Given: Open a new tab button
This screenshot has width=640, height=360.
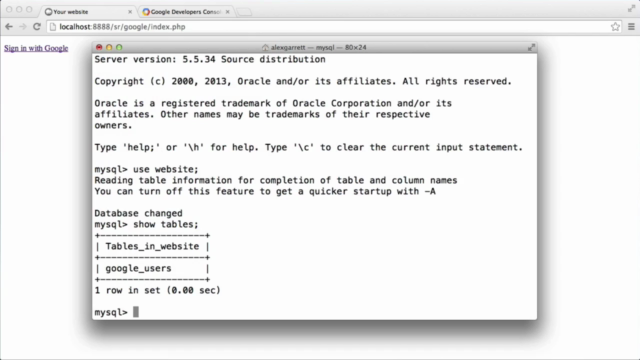Looking at the screenshot, I should 244,12.
